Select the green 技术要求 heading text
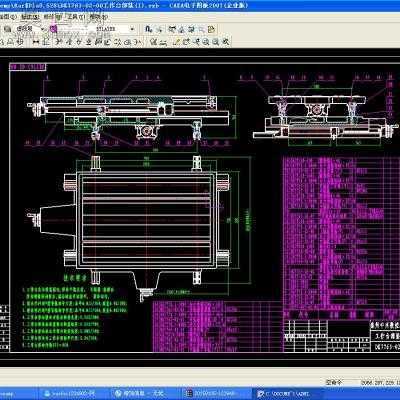Screen dimensions: 400x400 75,277
